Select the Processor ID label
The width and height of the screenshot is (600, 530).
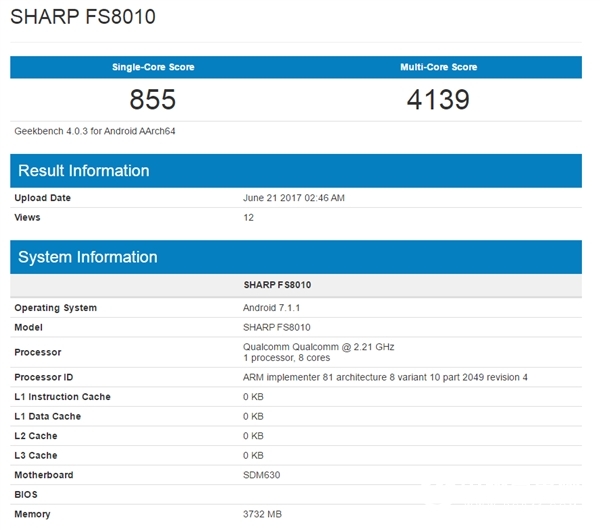43,377
